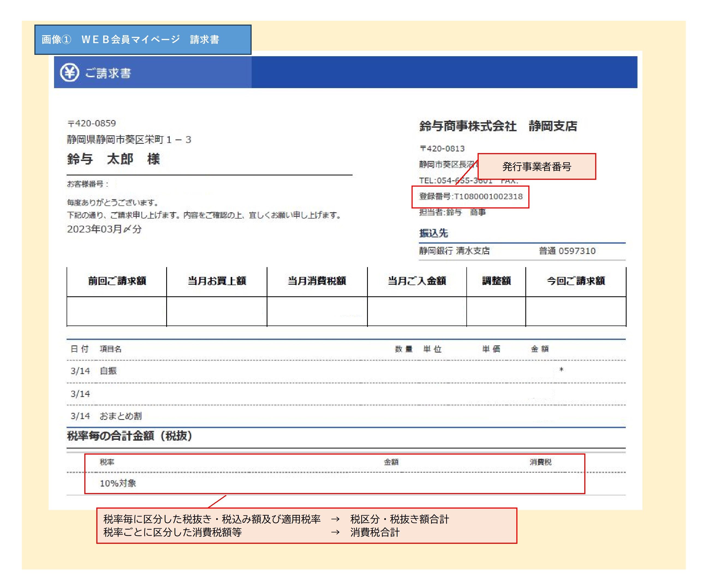Click company name 鈴与商事株式会社 静岡支店
Screen dimensions: 706x588
[x=498, y=126]
